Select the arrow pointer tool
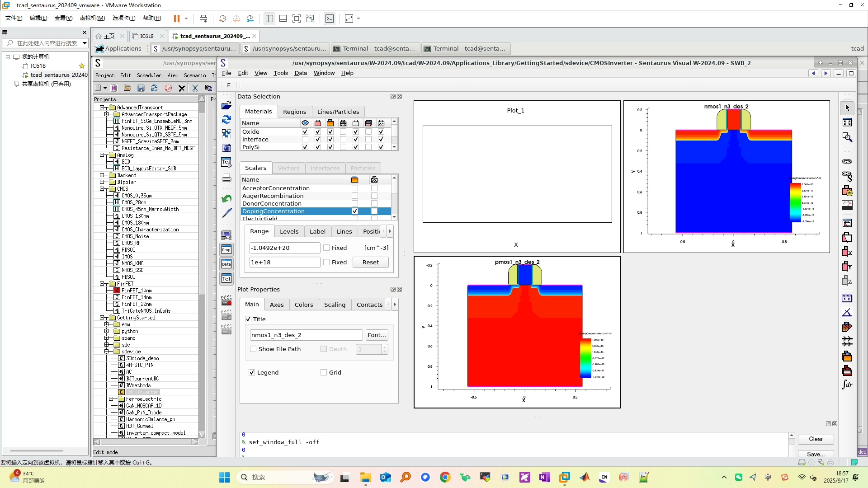Screen dimensions: 868x488 tap(847, 108)
